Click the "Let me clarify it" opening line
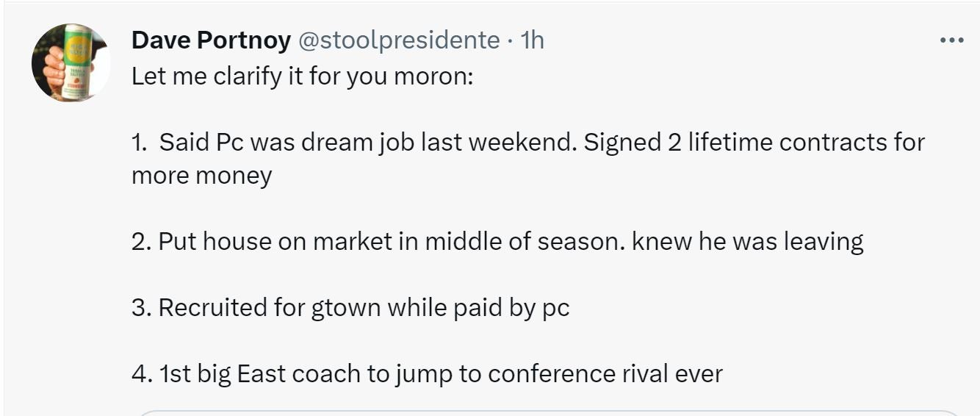Viewport: 980px width, 416px height. [302, 76]
